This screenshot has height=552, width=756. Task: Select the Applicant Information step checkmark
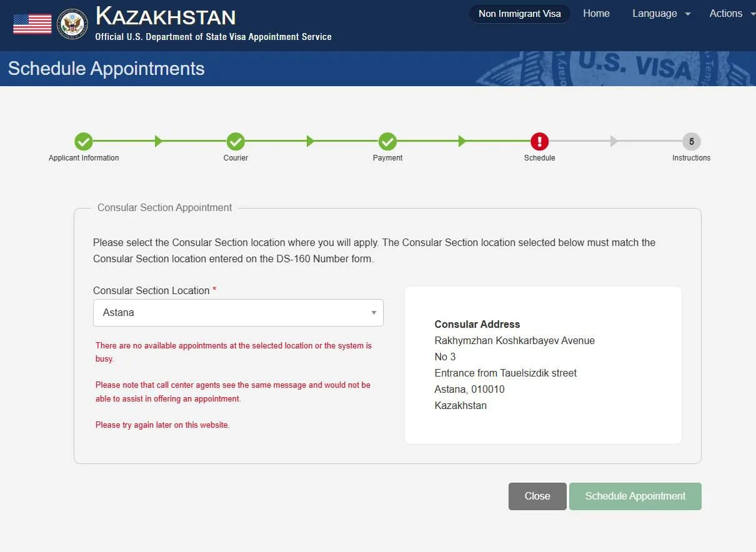[x=84, y=142]
